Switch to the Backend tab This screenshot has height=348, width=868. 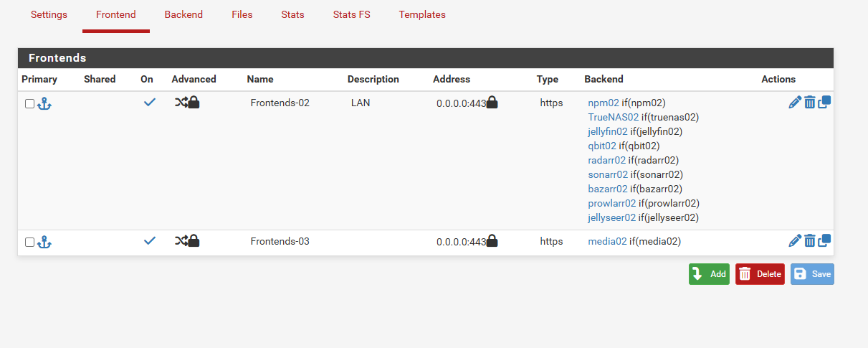coord(183,14)
